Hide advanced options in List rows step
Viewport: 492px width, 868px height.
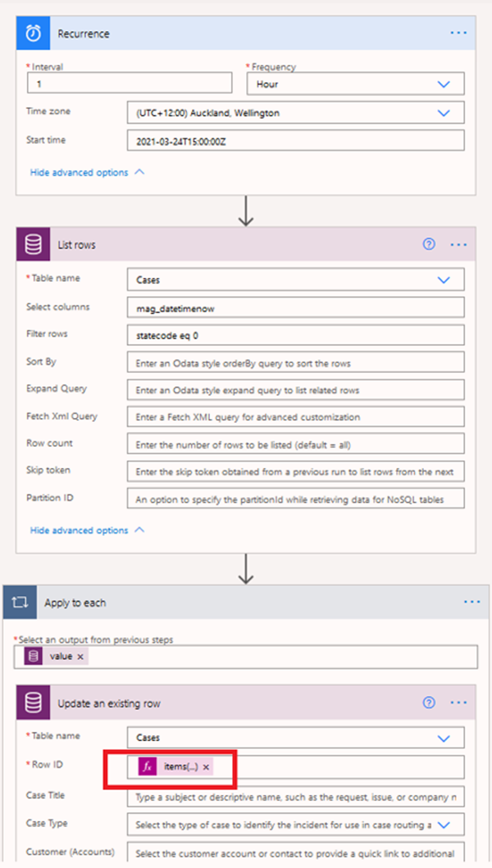pyautogui.click(x=87, y=530)
